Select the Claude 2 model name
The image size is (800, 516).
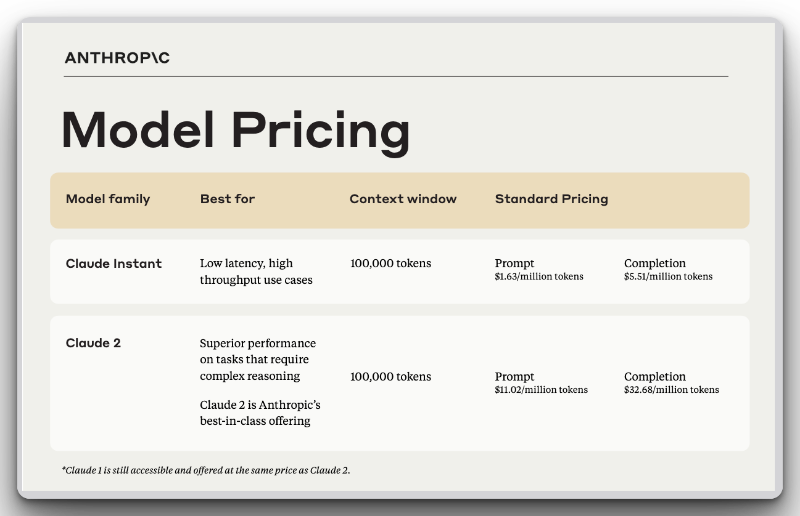(x=93, y=343)
